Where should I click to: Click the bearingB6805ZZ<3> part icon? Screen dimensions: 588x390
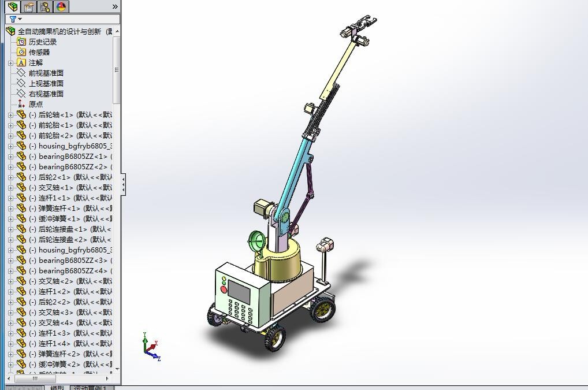click(21, 260)
